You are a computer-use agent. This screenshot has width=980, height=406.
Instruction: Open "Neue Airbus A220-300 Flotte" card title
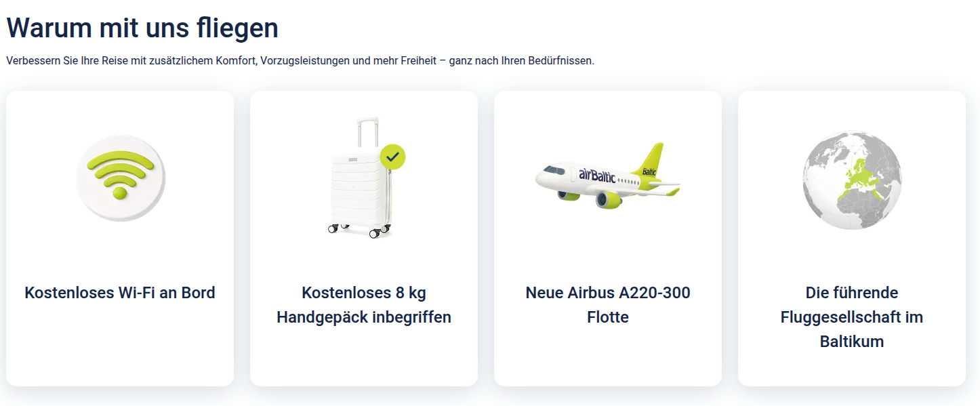coord(608,305)
